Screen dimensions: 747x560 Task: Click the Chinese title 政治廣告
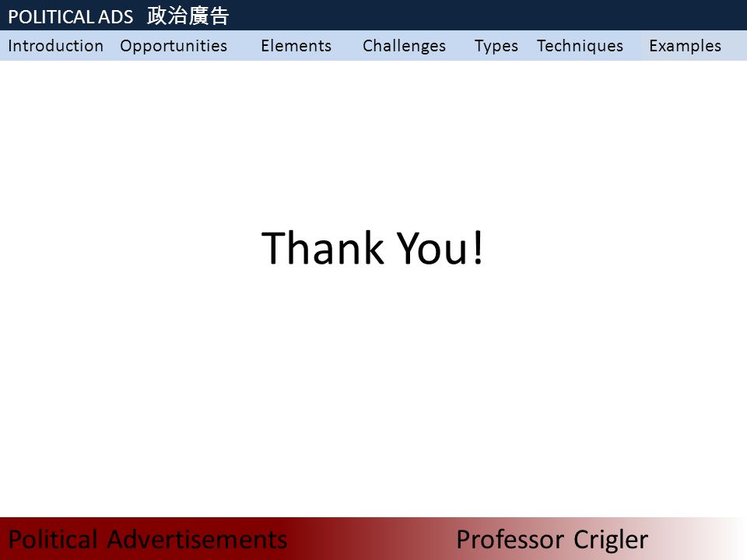pos(188,16)
